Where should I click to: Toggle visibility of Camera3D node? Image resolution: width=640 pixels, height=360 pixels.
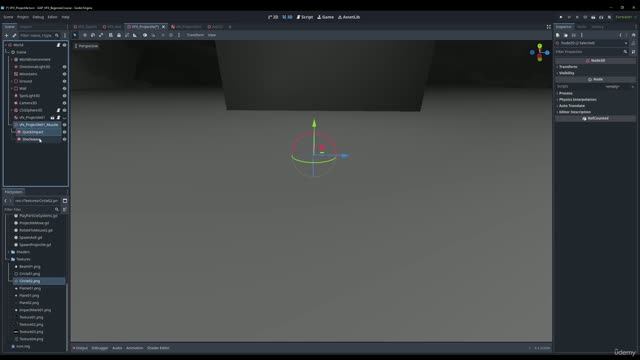[64, 103]
